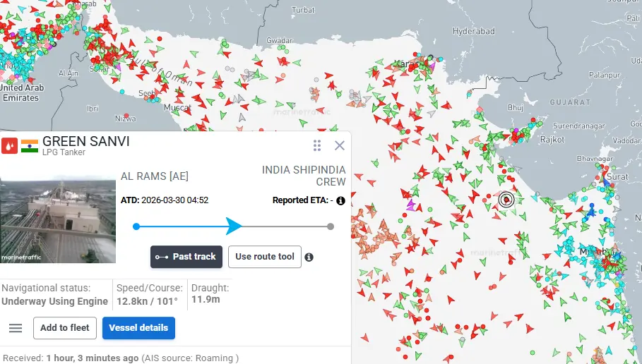The height and width of the screenshot is (364, 642).
Task: Click the GUJARAT region label
Action: tap(570, 102)
